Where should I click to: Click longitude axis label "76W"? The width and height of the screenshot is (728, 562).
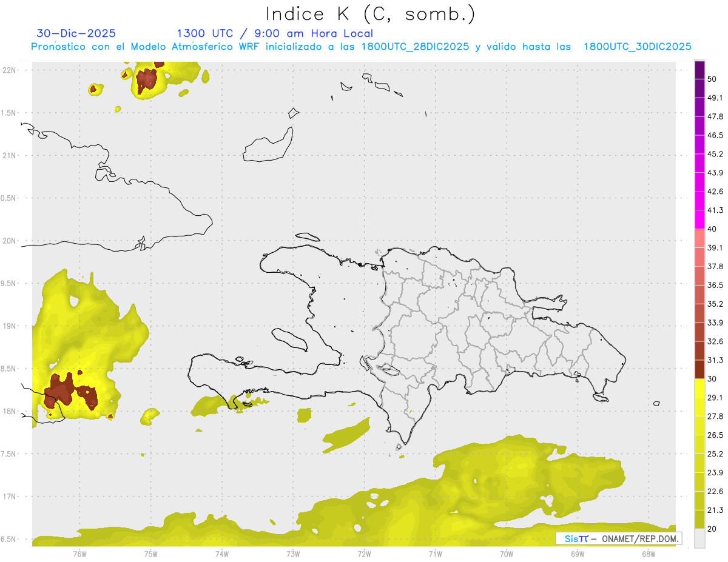(x=79, y=554)
